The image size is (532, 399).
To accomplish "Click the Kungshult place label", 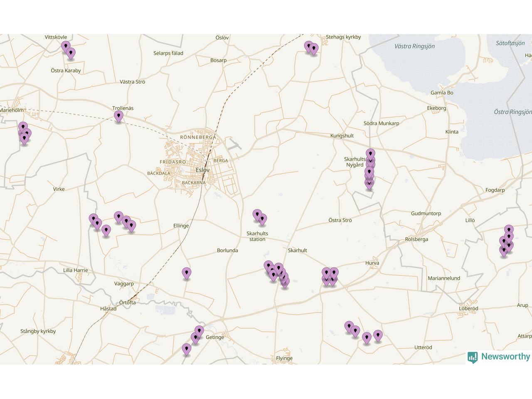I will (342, 135).
